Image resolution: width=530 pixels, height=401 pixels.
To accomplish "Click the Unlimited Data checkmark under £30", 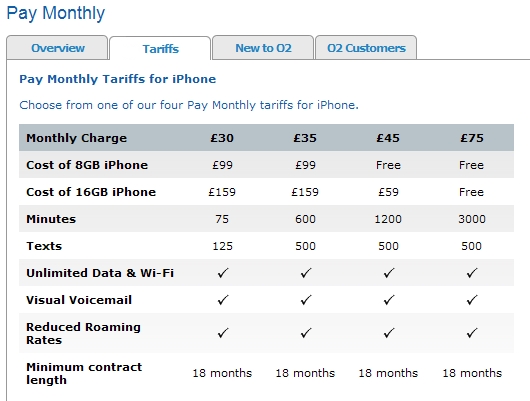I will pyautogui.click(x=223, y=273).
